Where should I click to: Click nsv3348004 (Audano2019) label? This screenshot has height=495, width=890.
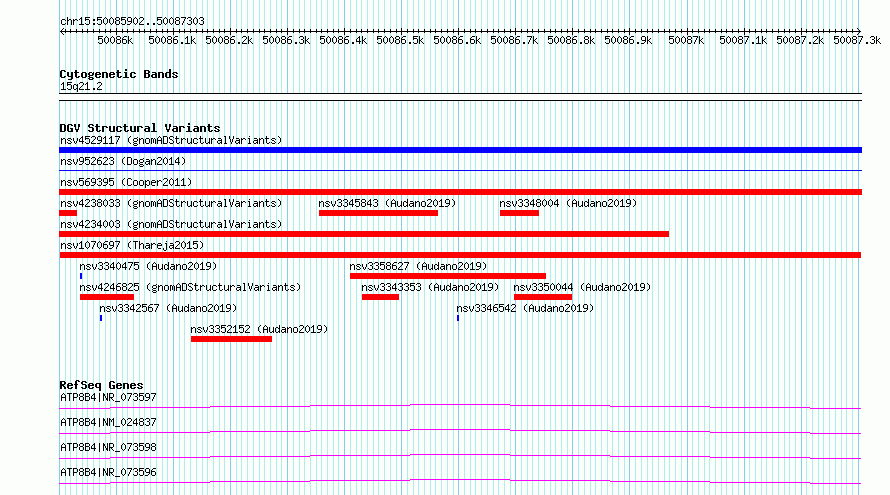point(568,203)
